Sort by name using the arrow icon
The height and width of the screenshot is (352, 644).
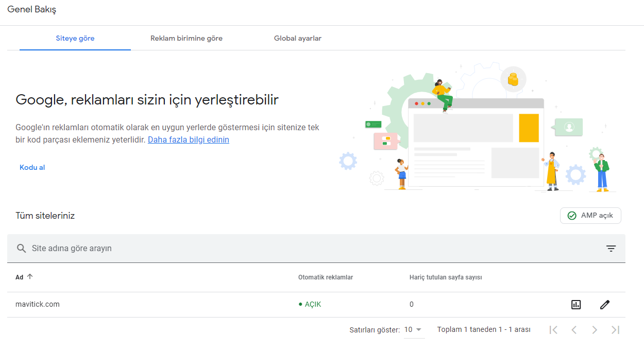(30, 277)
